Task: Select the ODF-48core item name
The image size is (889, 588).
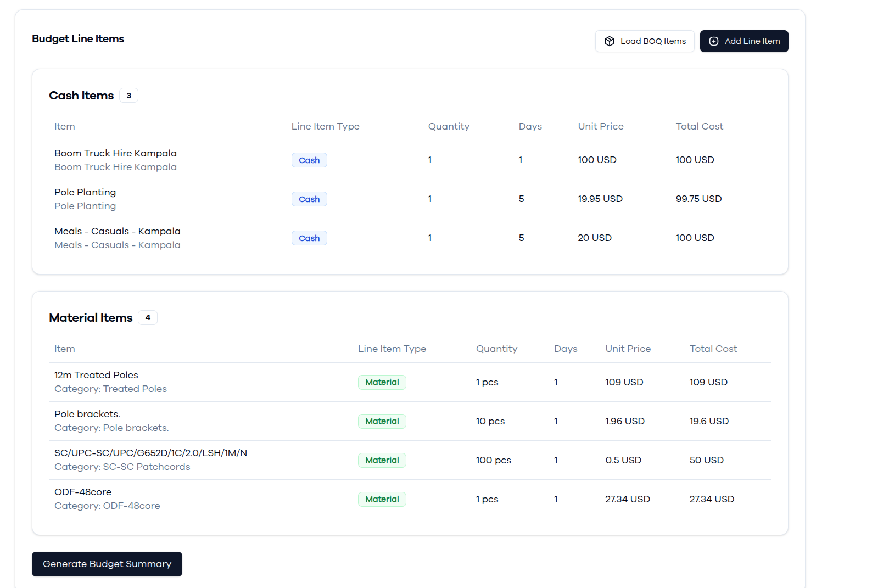Action: point(83,492)
